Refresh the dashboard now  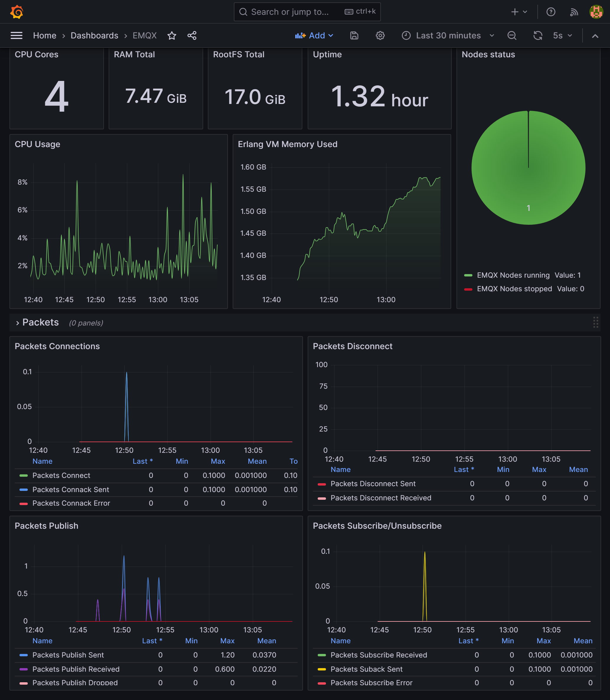(x=538, y=35)
